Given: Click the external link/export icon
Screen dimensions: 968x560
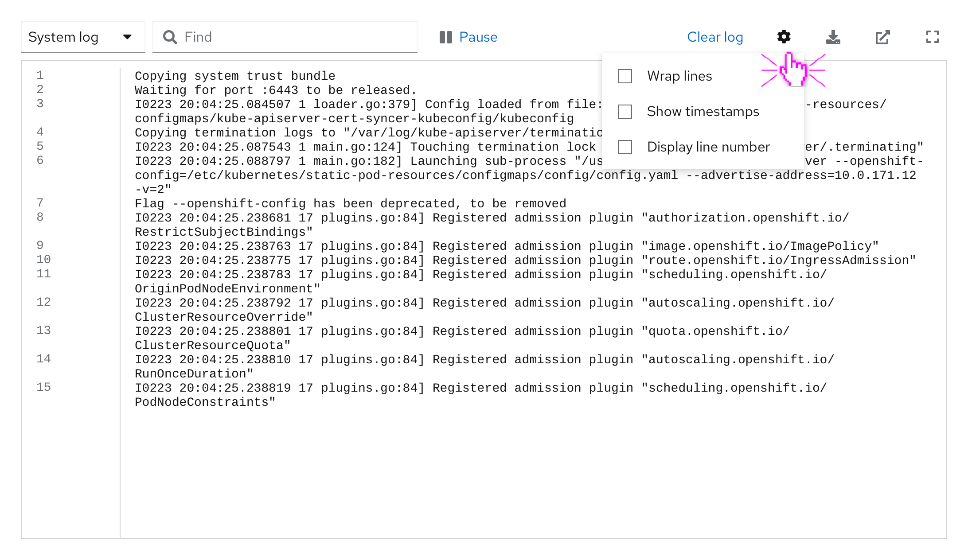Looking at the screenshot, I should (882, 37).
